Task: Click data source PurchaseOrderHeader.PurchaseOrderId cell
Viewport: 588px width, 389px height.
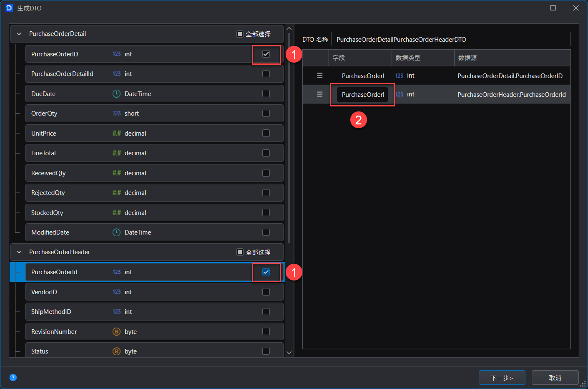Action: pos(512,95)
